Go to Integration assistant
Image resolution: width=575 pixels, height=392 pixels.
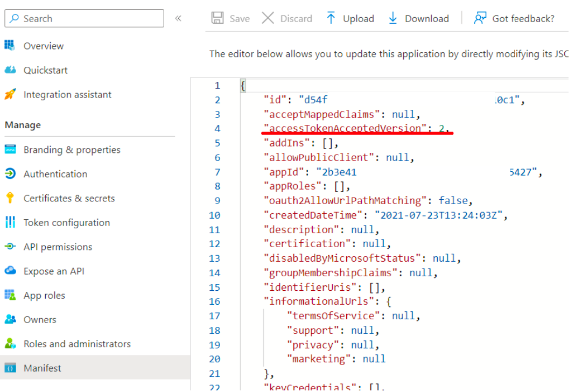(67, 95)
